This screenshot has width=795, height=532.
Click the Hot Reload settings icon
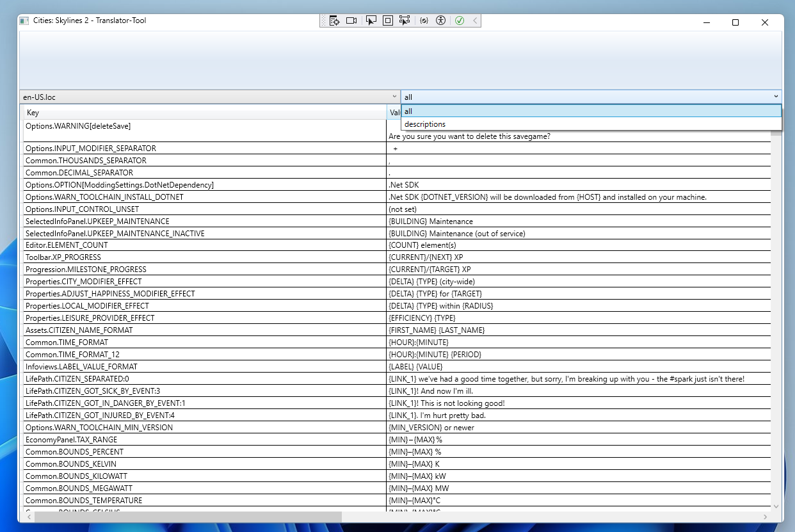point(424,20)
